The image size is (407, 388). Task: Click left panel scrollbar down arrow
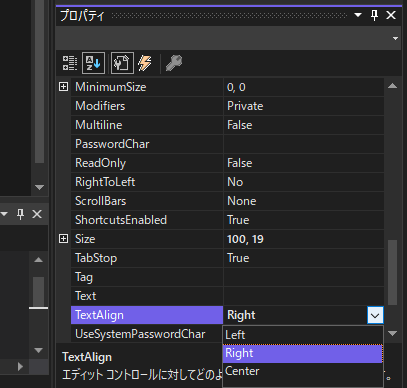[39, 350]
